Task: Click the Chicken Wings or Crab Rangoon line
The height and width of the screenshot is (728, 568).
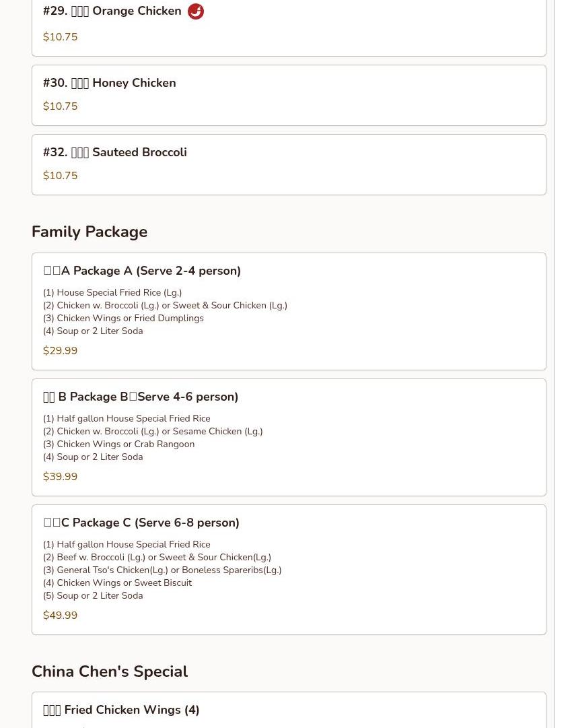Action: coord(118,444)
